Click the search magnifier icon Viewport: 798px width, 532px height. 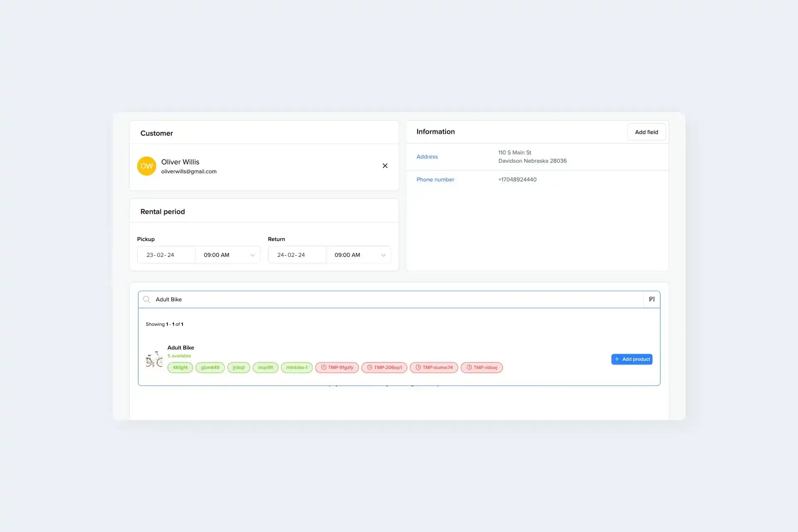point(147,299)
